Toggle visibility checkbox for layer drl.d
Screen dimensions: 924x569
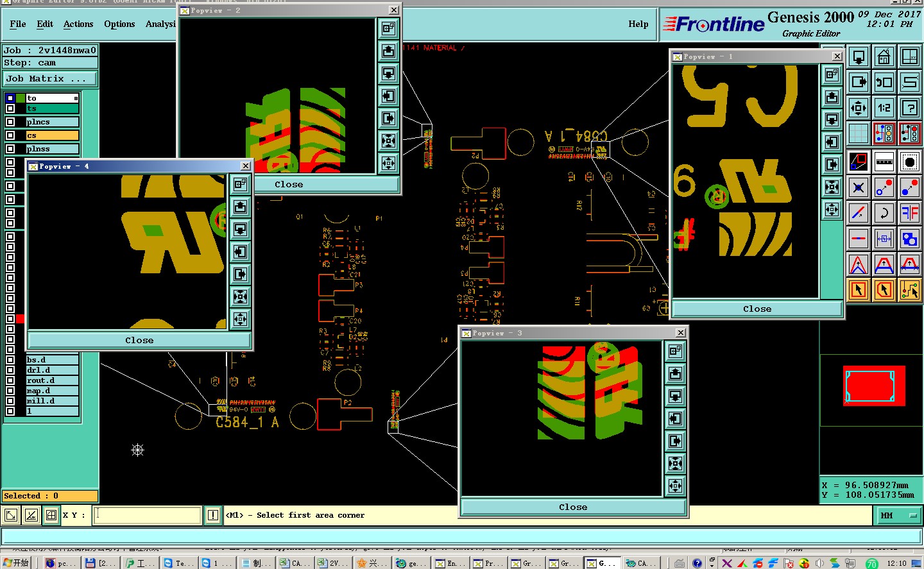[x=10, y=370]
